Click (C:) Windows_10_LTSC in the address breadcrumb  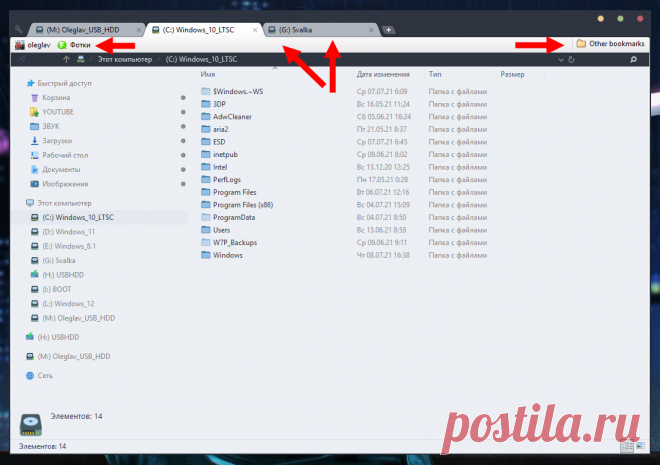pos(201,59)
